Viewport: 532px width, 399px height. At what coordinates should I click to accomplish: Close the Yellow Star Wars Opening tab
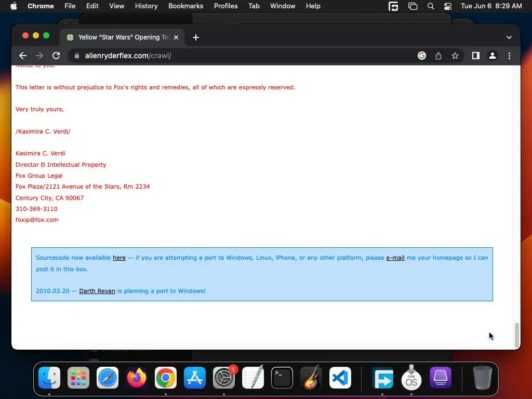point(176,37)
